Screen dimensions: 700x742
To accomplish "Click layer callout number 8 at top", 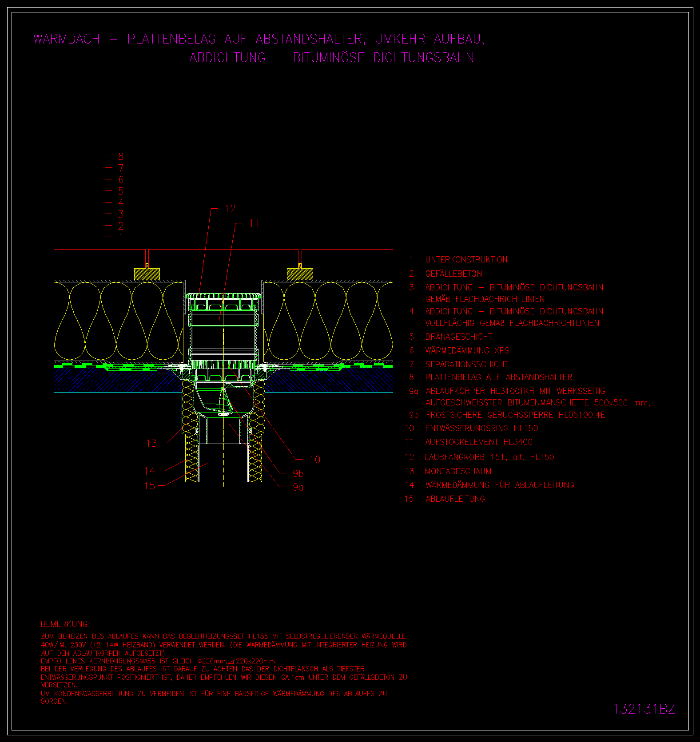I will [121, 157].
